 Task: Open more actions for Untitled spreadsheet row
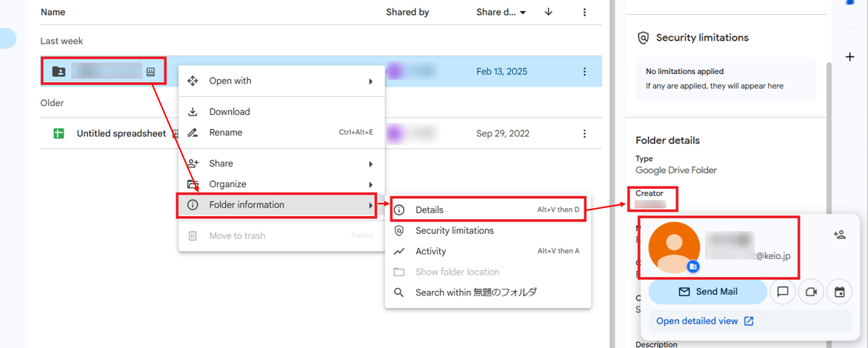(x=584, y=134)
